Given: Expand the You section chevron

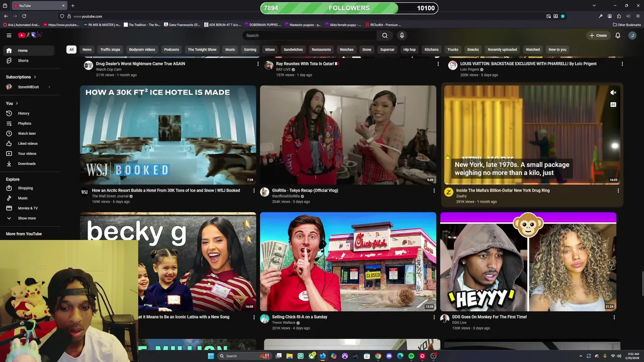Looking at the screenshot, I should (17, 104).
